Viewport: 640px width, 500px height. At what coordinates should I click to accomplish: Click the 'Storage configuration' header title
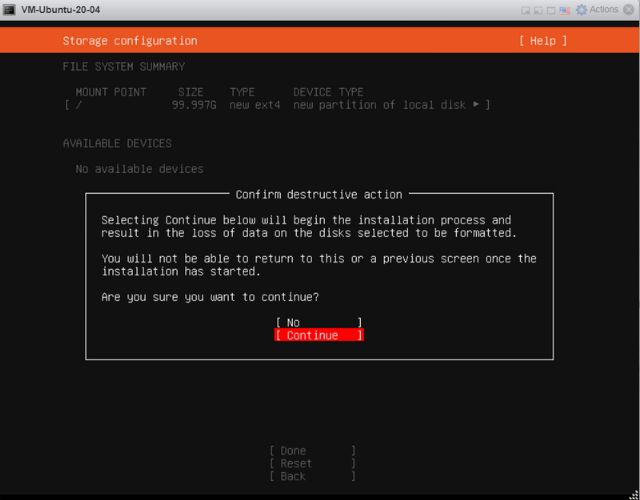click(130, 40)
